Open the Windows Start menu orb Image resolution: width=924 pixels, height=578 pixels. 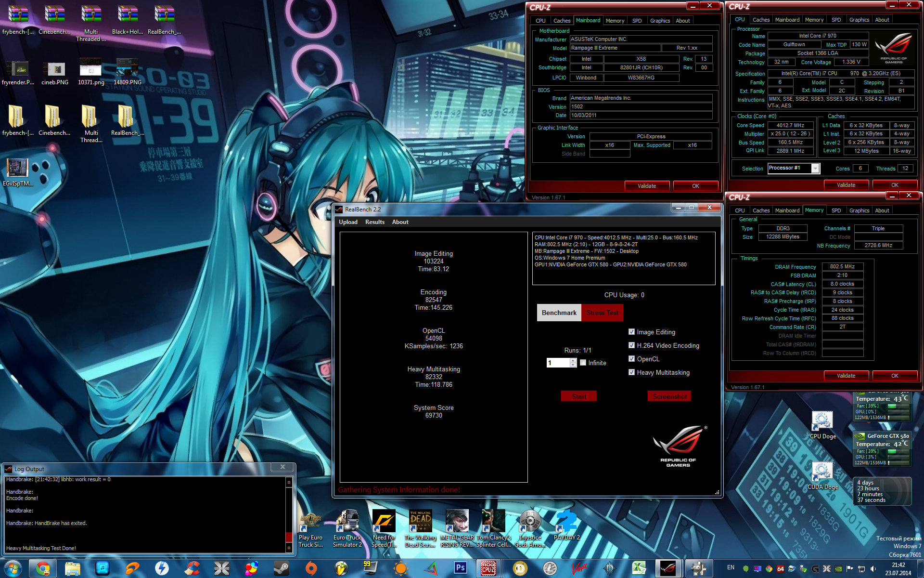[x=13, y=568]
